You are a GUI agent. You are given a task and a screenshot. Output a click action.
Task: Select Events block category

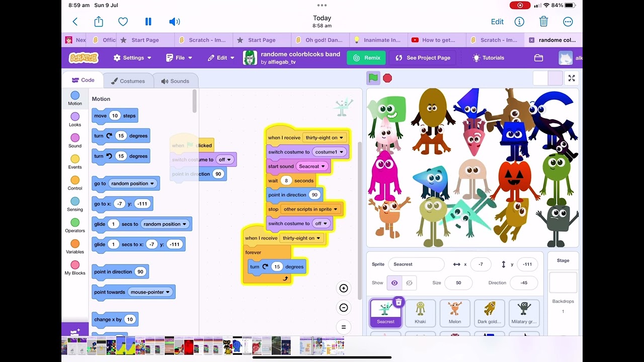75,162
